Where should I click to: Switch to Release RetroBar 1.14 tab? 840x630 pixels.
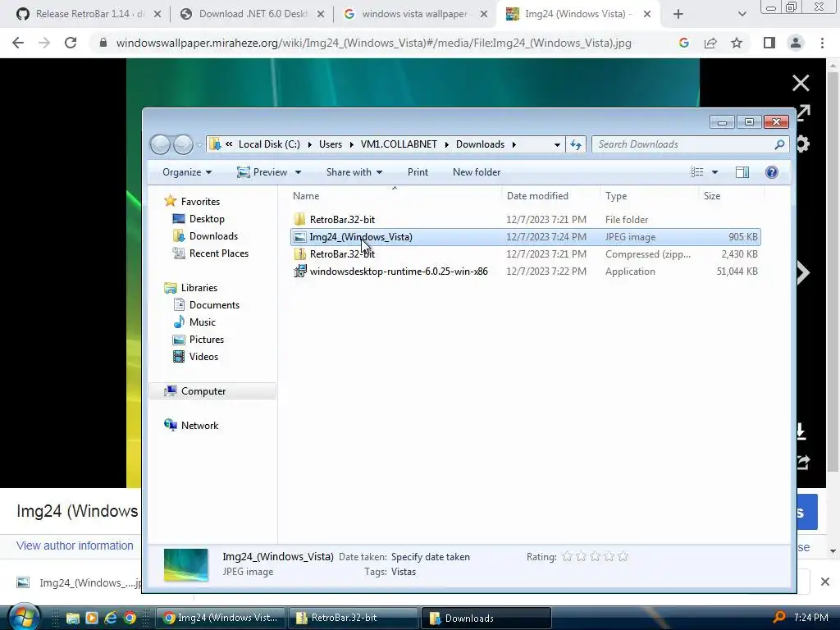[x=90, y=14]
